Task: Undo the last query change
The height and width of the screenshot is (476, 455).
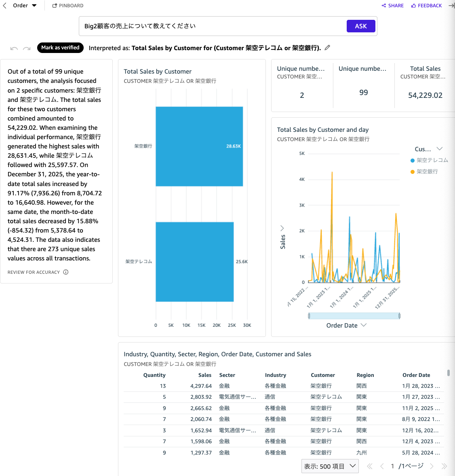Action: (14, 48)
